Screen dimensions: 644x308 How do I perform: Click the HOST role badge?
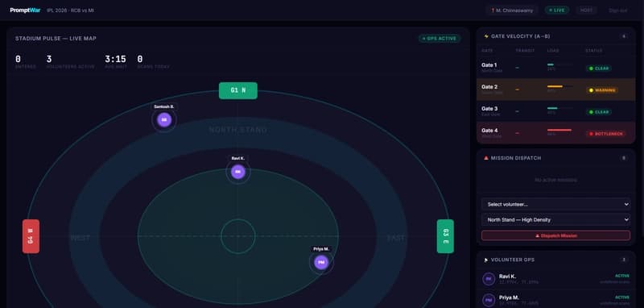tap(586, 10)
